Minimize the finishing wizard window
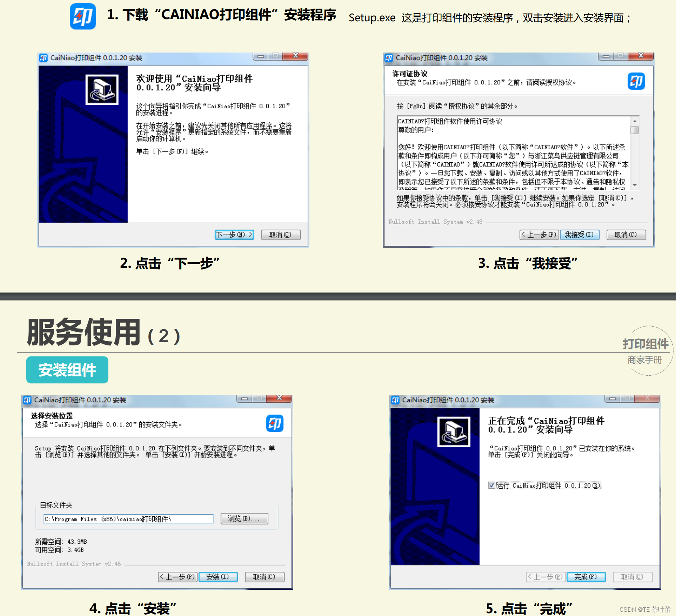This screenshot has width=676, height=616. point(612,398)
